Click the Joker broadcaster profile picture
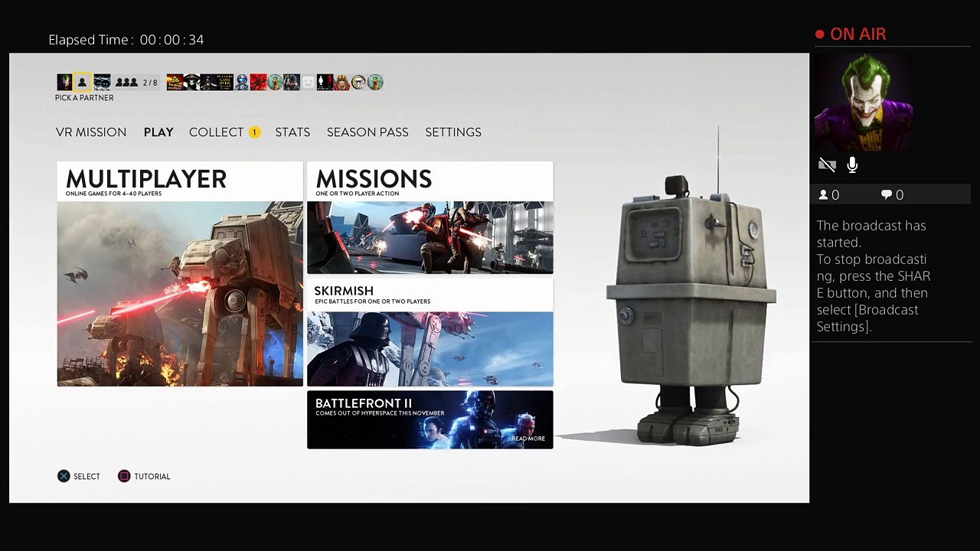Image resolution: width=980 pixels, height=551 pixels. coord(864,101)
